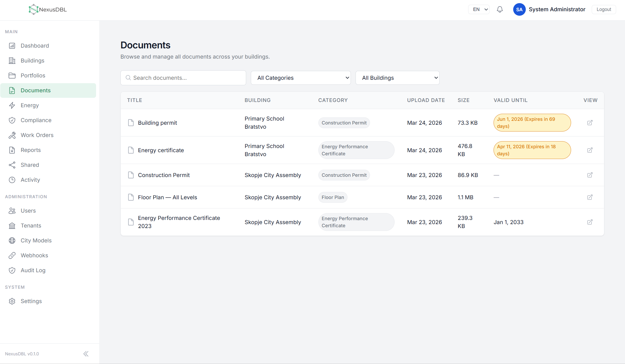Click the Webhooks link icon
Image resolution: width=625 pixels, height=364 pixels.
pos(12,255)
